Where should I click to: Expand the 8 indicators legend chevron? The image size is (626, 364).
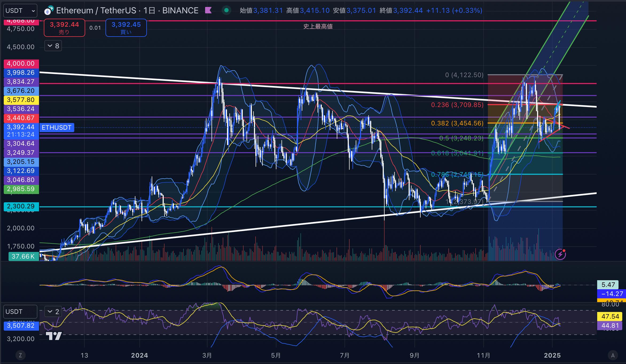pyautogui.click(x=53, y=46)
